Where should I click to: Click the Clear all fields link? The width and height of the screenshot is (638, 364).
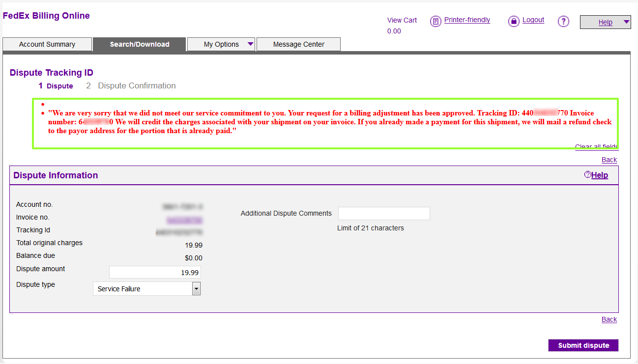click(596, 146)
